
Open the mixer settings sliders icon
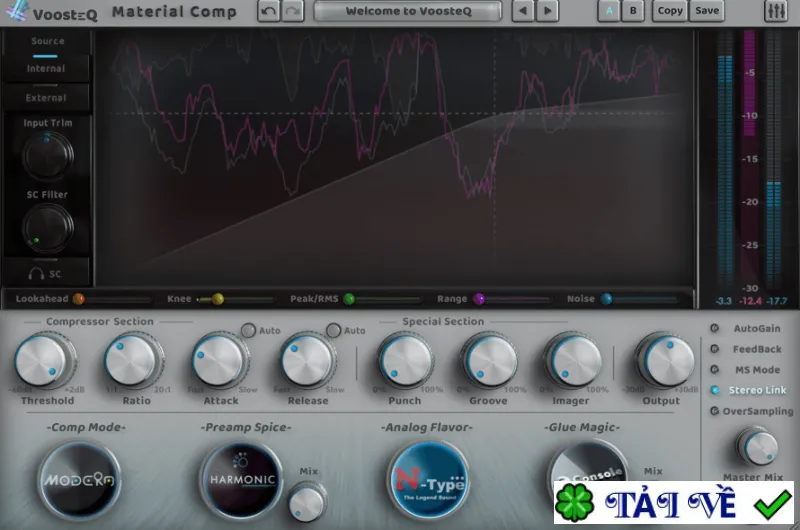click(x=776, y=11)
